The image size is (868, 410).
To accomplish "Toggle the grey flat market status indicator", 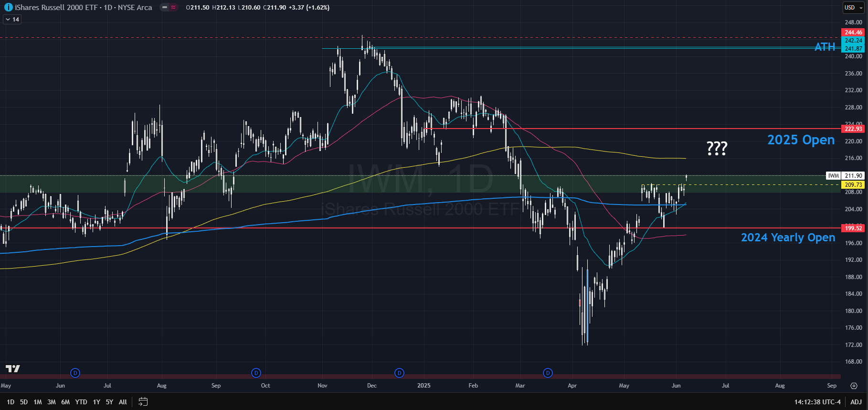I will [165, 7].
